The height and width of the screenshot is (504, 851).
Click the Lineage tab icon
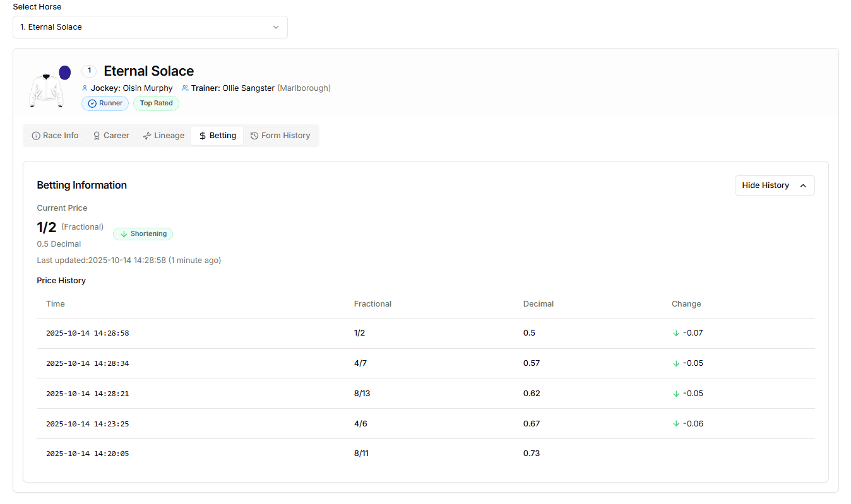(x=147, y=136)
